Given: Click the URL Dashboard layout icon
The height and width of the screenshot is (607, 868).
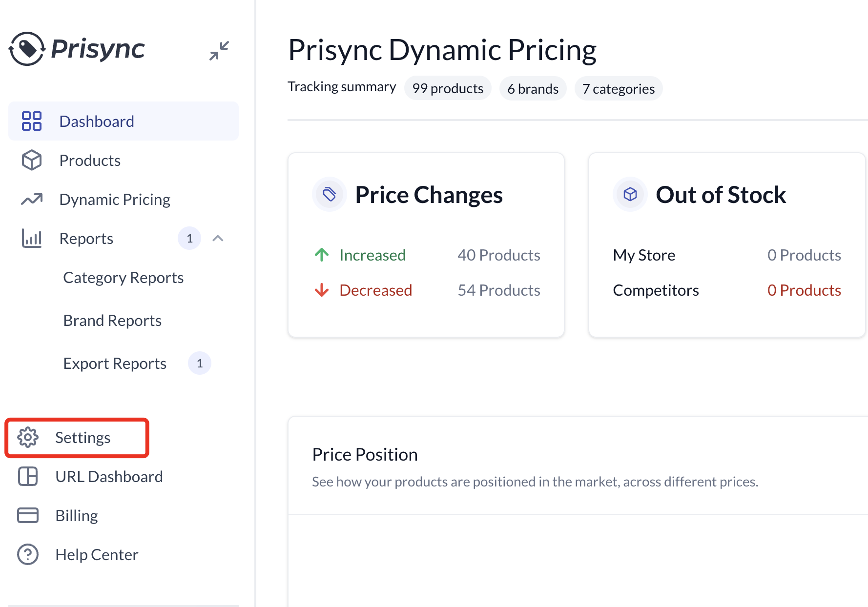Looking at the screenshot, I should pyautogui.click(x=28, y=476).
